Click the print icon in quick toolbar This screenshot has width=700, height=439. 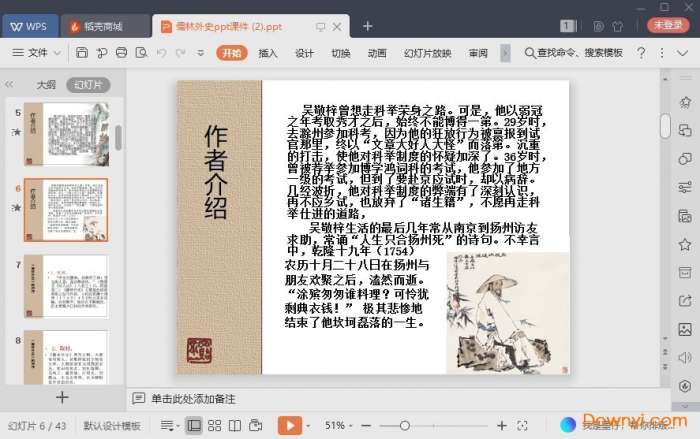(x=120, y=53)
